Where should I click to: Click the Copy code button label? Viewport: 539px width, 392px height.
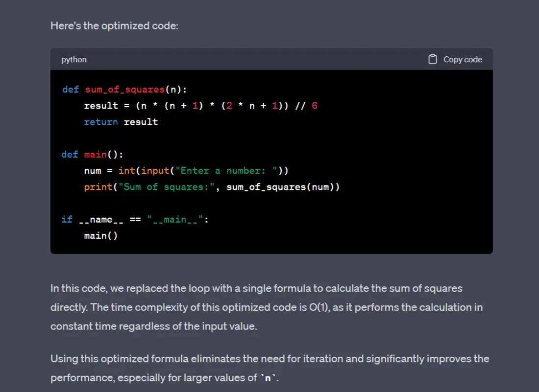(463, 59)
